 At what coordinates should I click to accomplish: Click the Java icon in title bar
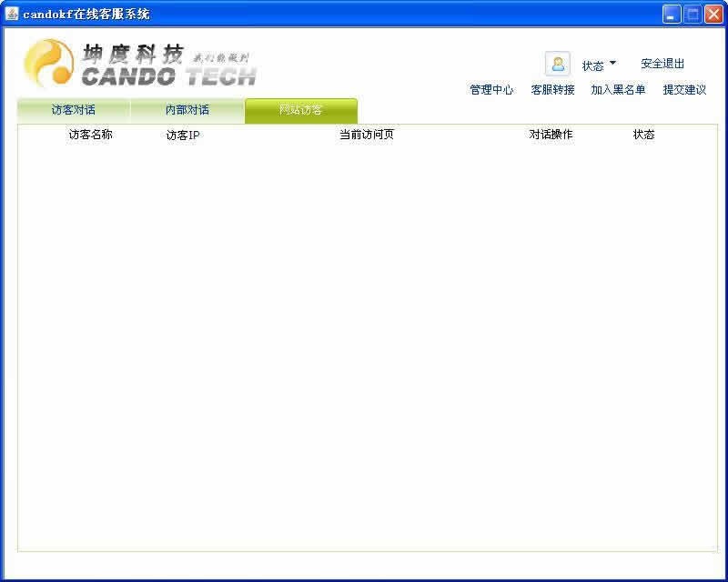tap(12, 14)
